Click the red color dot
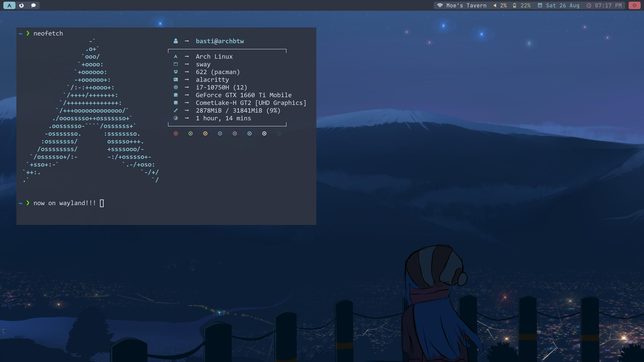This screenshot has width=644, height=362. [x=176, y=133]
